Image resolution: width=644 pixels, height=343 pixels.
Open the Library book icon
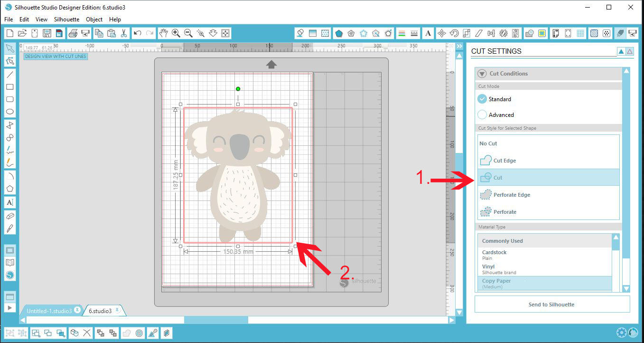pyautogui.click(x=9, y=262)
